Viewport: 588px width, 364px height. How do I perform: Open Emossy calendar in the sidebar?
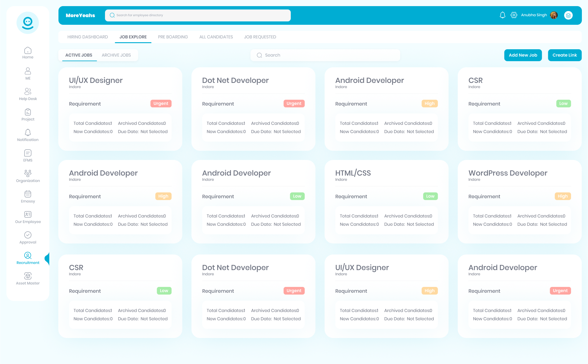[28, 197]
